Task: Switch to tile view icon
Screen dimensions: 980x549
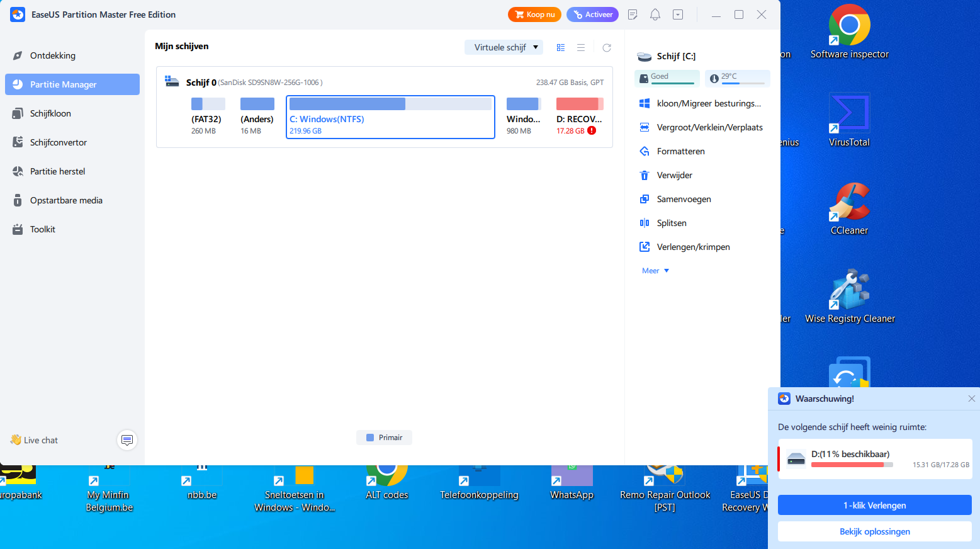Action: pyautogui.click(x=561, y=48)
